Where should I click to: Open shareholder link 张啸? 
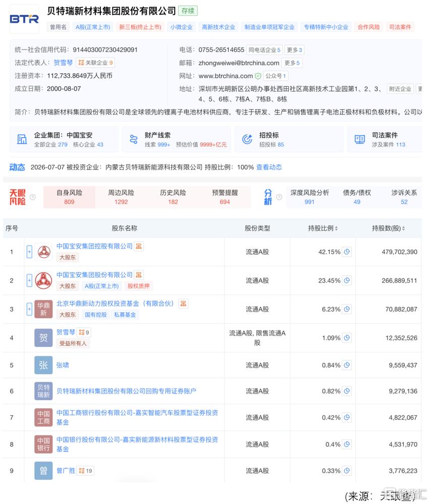(63, 365)
